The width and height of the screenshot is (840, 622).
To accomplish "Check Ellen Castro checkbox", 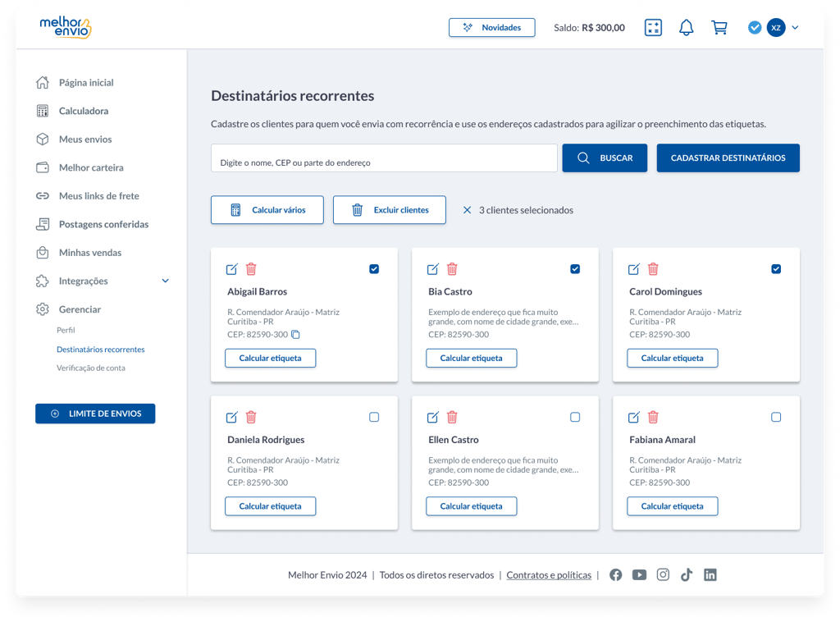I will click(575, 417).
